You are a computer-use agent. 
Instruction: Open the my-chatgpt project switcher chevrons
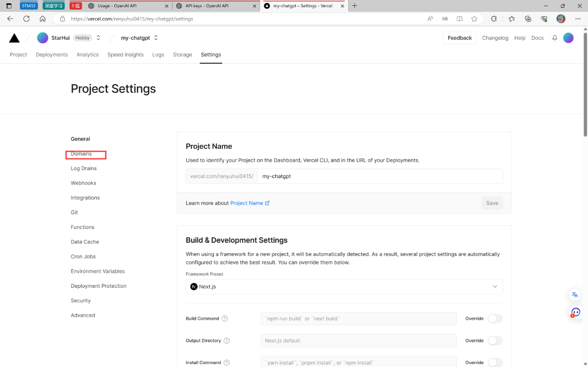click(156, 38)
